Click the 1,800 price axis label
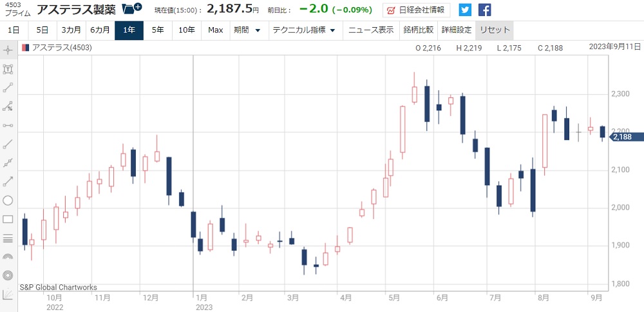Image resolution: width=644 pixels, height=312 pixels. point(621,284)
